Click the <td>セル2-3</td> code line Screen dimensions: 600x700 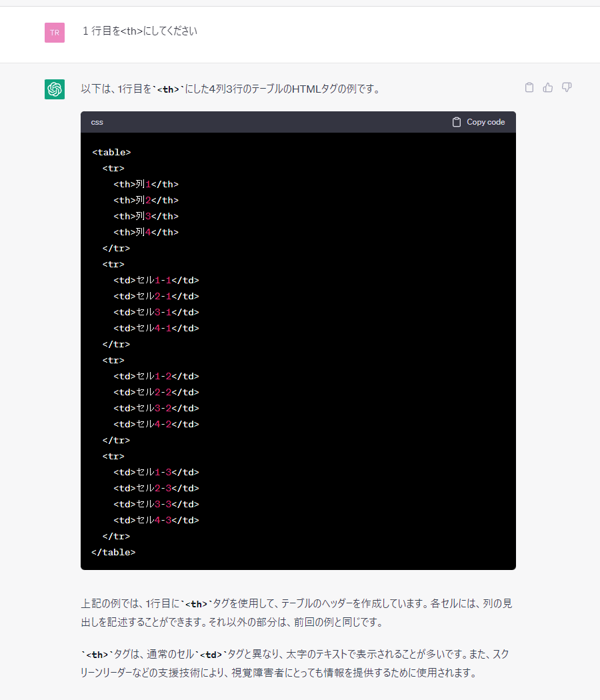(x=156, y=489)
